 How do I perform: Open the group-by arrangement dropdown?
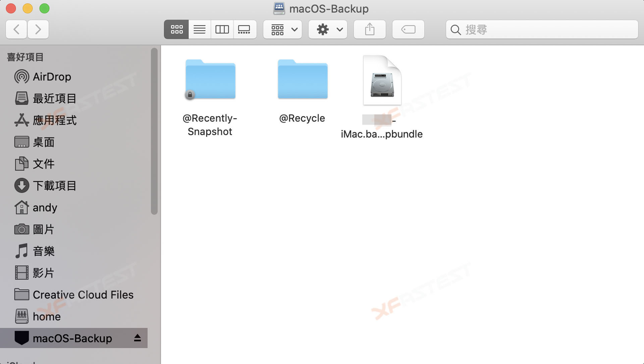point(282,30)
